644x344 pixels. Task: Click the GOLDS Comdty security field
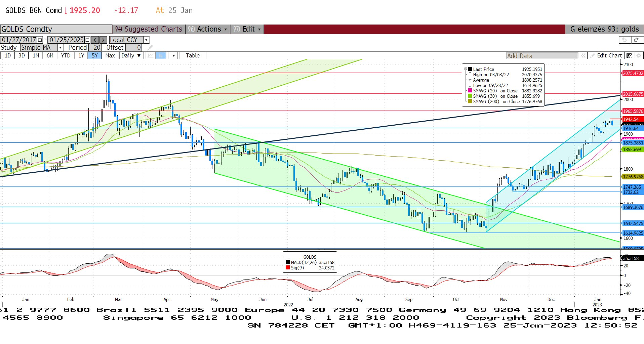click(56, 29)
